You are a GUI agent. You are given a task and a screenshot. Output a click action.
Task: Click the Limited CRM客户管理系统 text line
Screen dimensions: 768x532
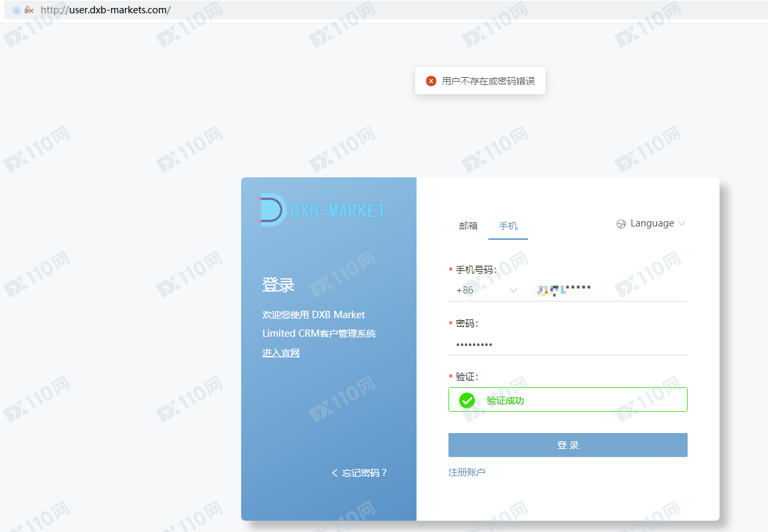pyautogui.click(x=319, y=333)
